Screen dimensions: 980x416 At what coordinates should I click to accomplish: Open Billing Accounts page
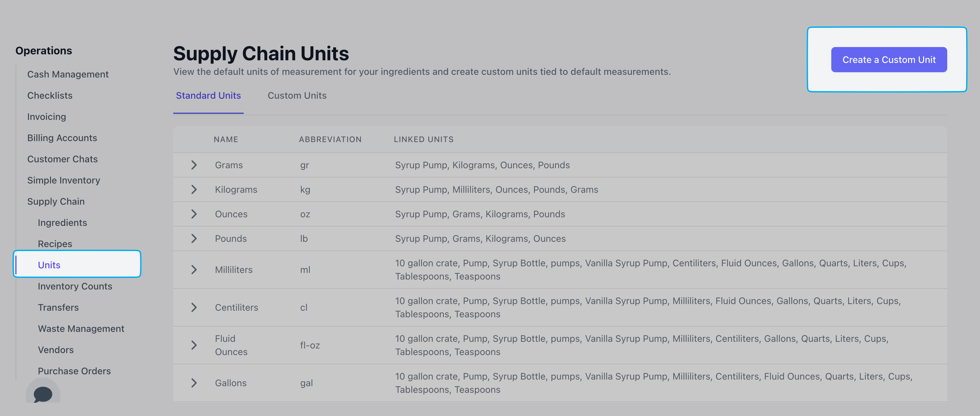click(x=62, y=138)
